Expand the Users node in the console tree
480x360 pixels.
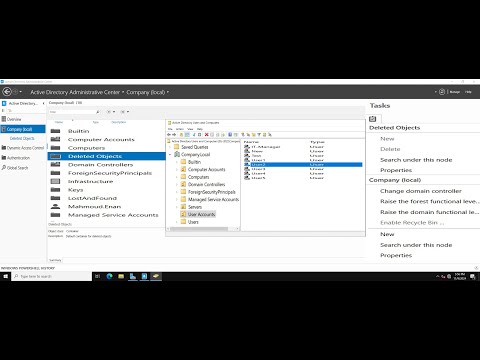point(177,222)
